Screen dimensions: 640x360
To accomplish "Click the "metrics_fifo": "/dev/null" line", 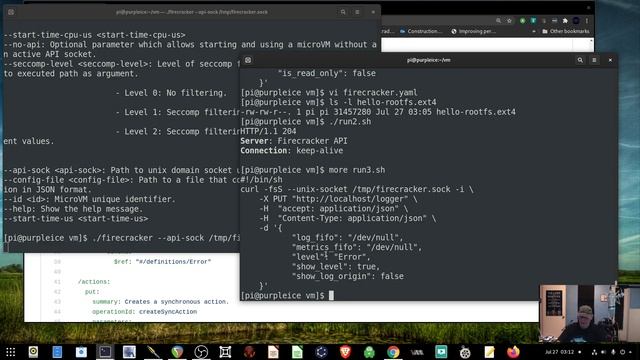I will [x=357, y=247].
